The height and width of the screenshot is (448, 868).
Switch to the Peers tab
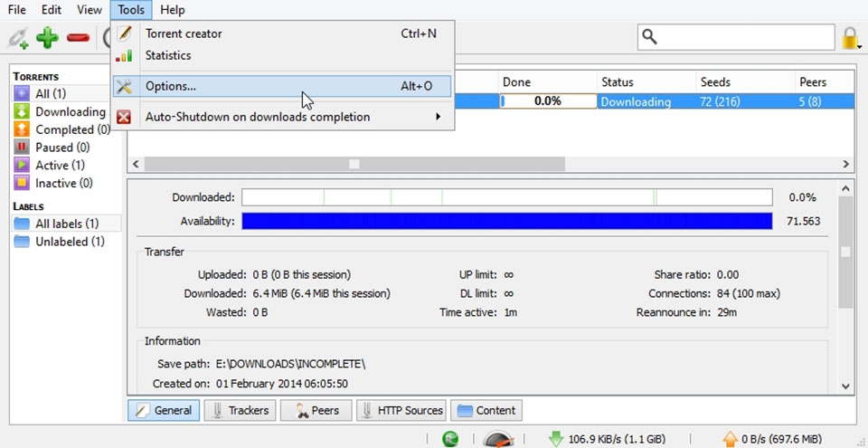[x=316, y=410]
